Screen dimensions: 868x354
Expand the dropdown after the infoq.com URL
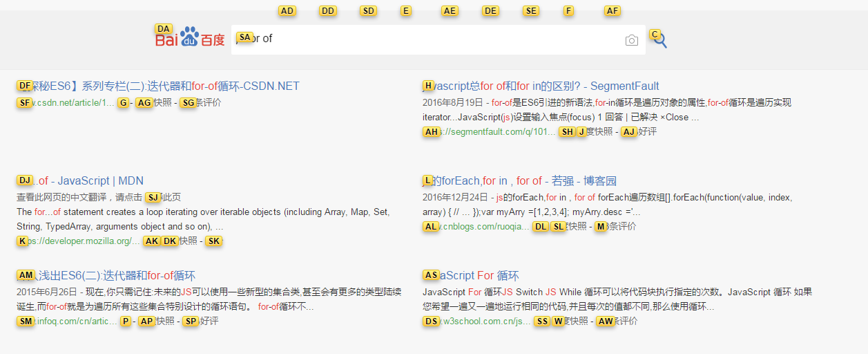pos(126,322)
